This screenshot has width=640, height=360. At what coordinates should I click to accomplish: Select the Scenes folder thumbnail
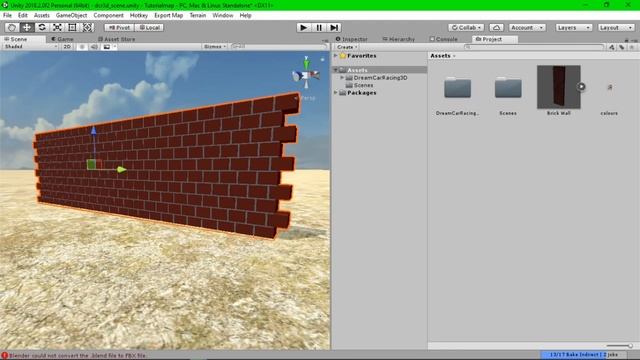click(x=508, y=87)
